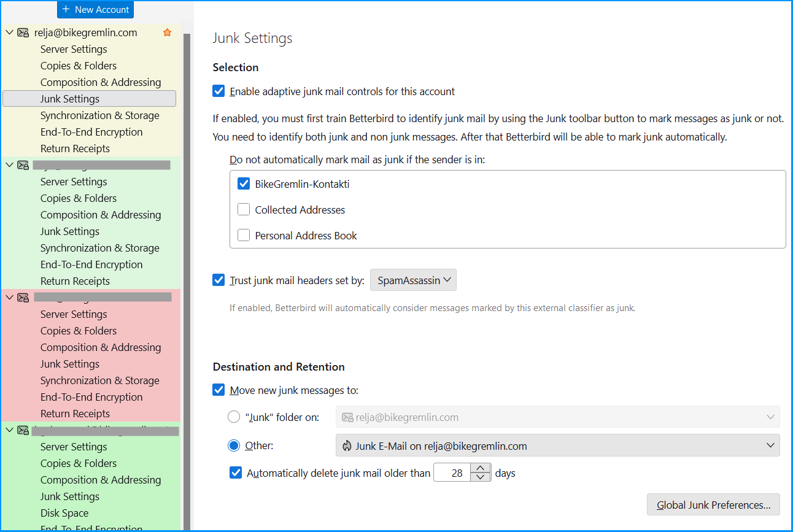
Task: Open Synchronization & Storage under relja@bikegremlin.com
Action: pyautogui.click(x=100, y=115)
